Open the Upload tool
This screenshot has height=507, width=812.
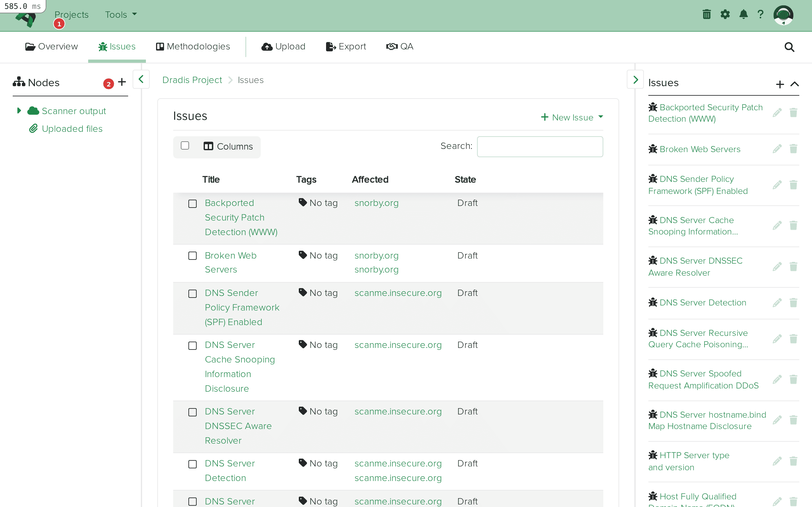pos(283,47)
